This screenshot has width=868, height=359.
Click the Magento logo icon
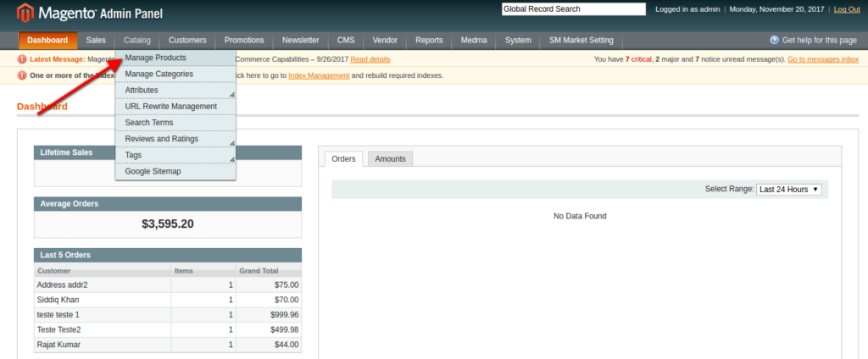[x=26, y=13]
